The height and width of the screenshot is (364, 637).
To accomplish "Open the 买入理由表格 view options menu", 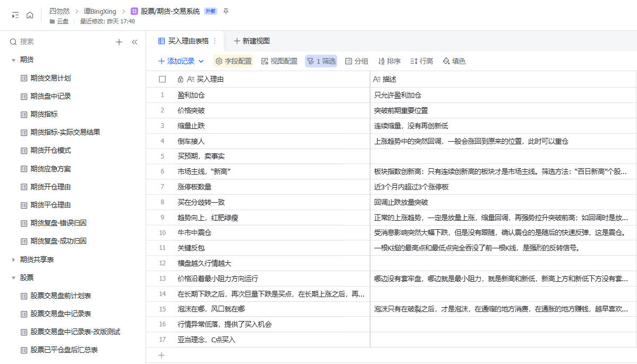I will [215, 41].
